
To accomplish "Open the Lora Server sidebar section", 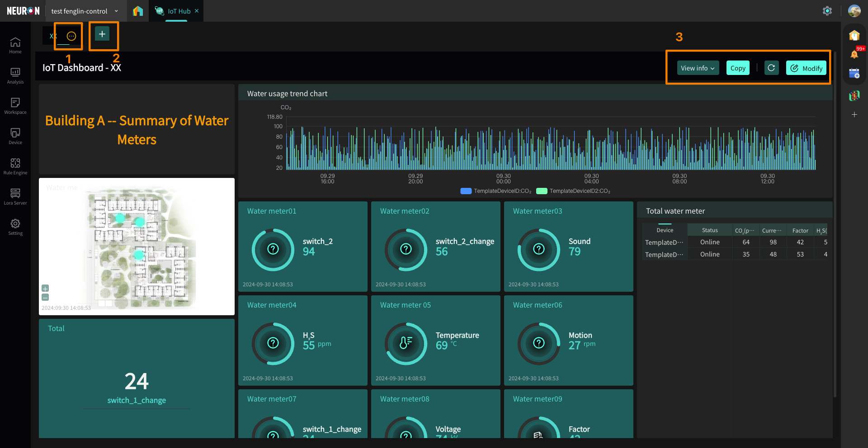I will 15,197.
